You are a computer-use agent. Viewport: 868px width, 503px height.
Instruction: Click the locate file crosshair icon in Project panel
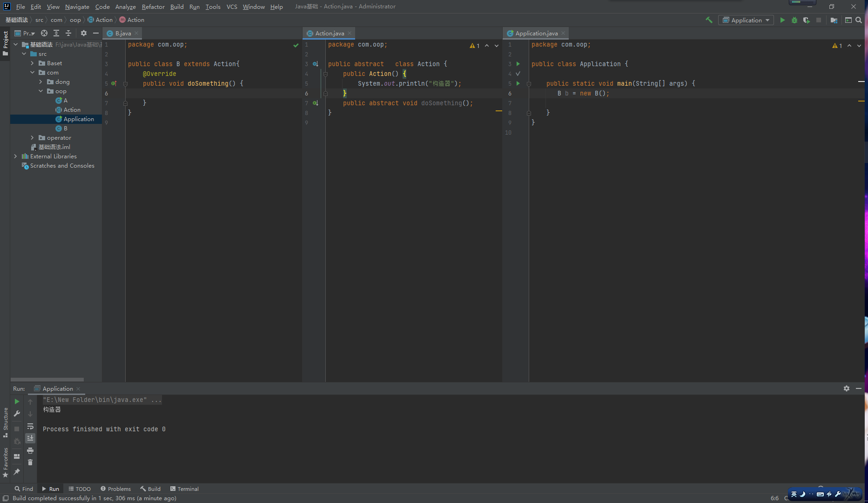[x=44, y=33]
